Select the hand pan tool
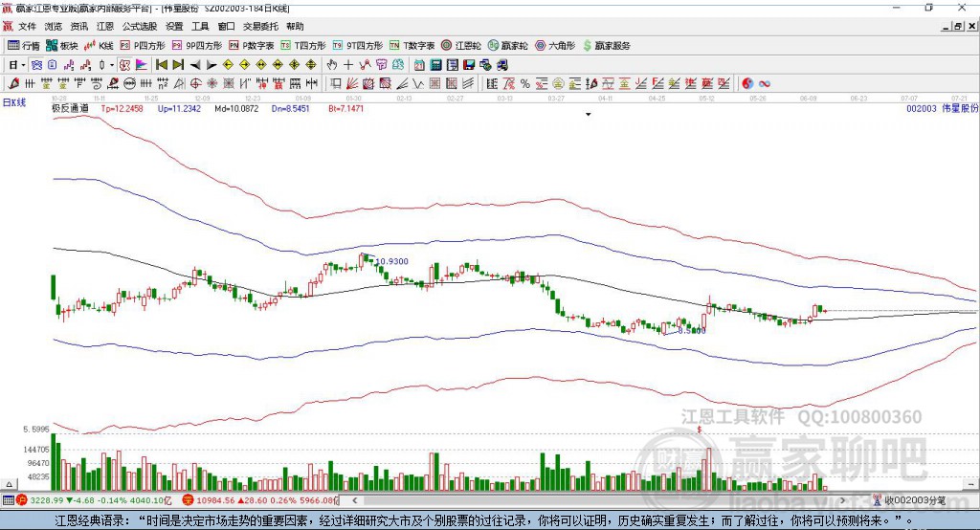Image resolution: width=980 pixels, height=530 pixels. click(x=331, y=65)
